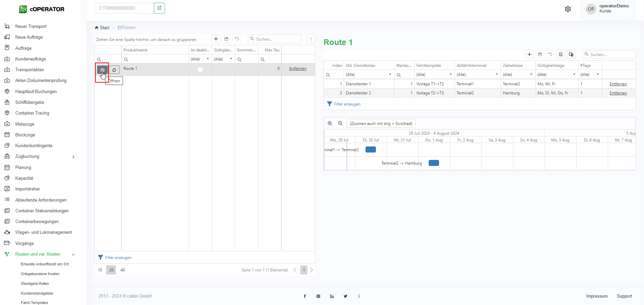Open the Gültigkeitstage filter dropdown
This screenshot has height=305, width=644.
pos(574,74)
